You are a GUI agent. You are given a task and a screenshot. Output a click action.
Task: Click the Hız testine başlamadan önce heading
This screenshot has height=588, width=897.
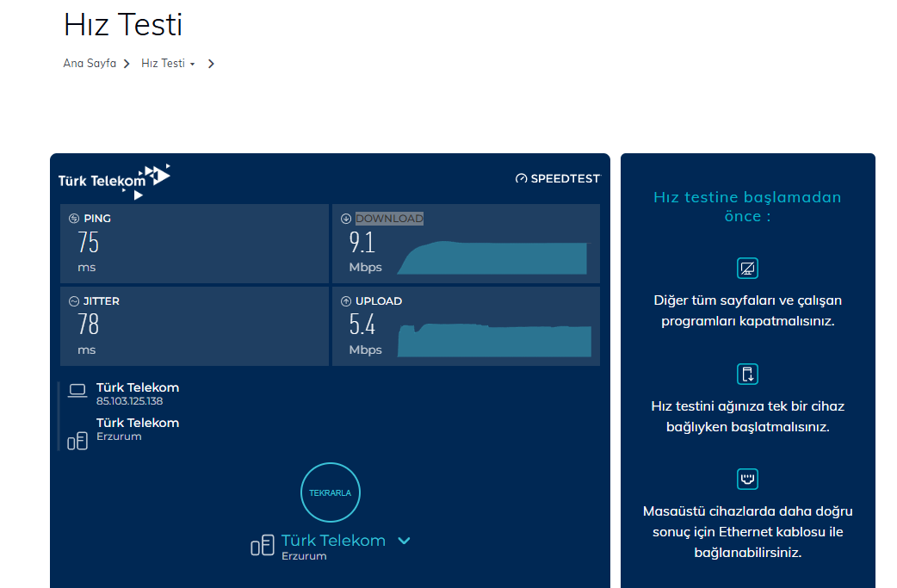(x=748, y=207)
